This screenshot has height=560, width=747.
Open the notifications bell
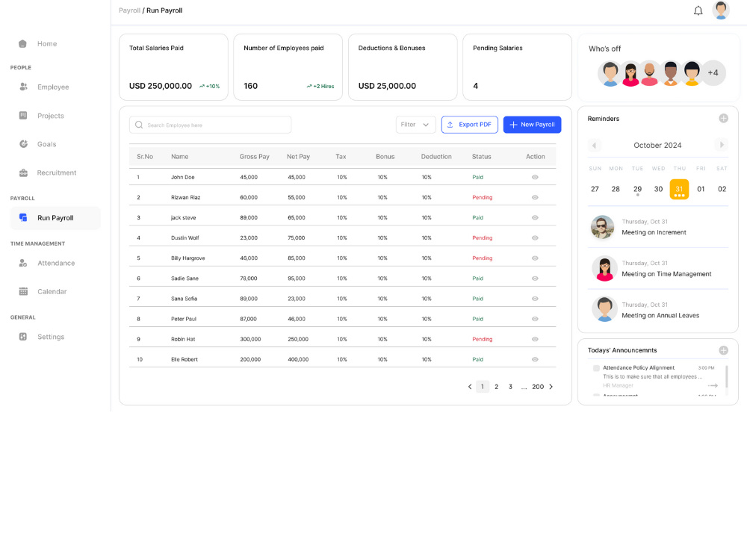(698, 10)
